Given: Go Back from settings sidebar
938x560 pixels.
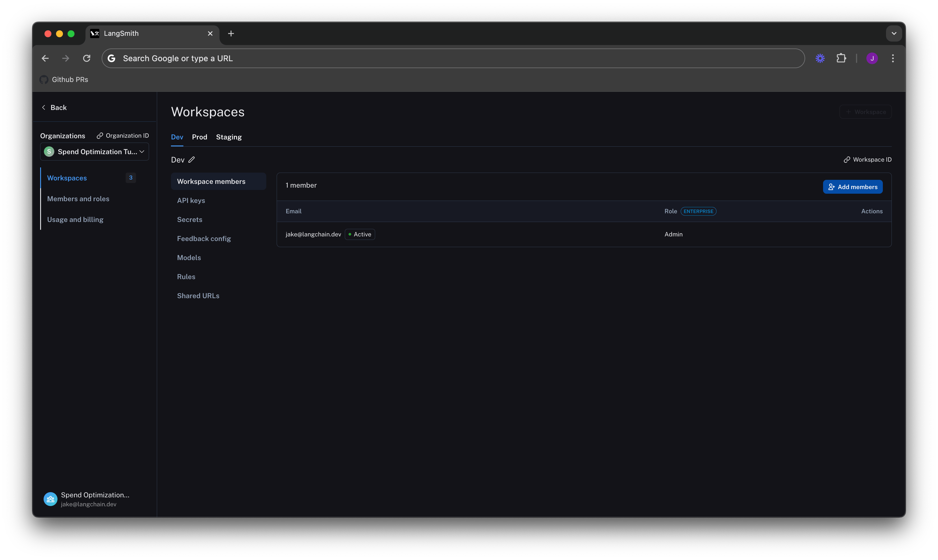Looking at the screenshot, I should pos(54,108).
